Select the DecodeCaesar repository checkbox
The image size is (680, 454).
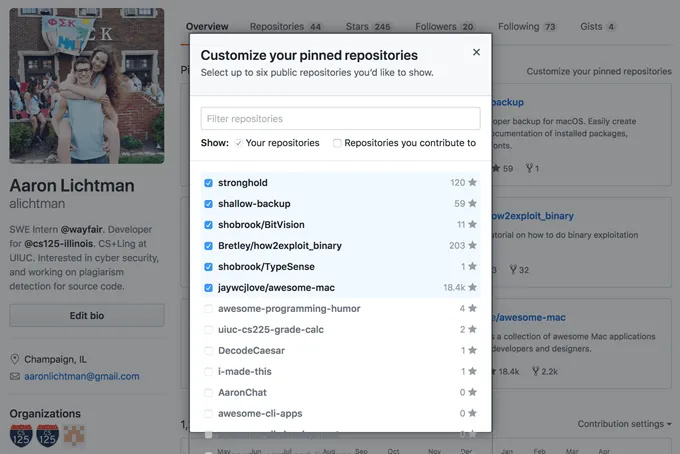click(x=208, y=351)
